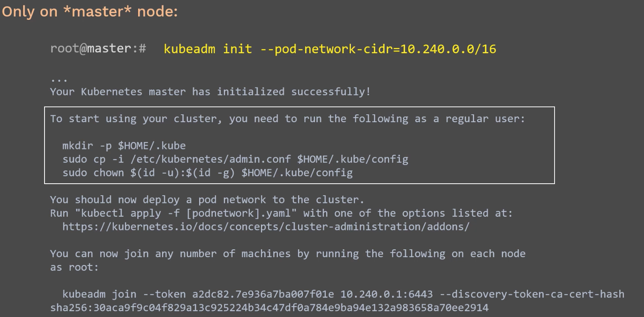Click the 'as root:' line
644x317 pixels.
75,267
